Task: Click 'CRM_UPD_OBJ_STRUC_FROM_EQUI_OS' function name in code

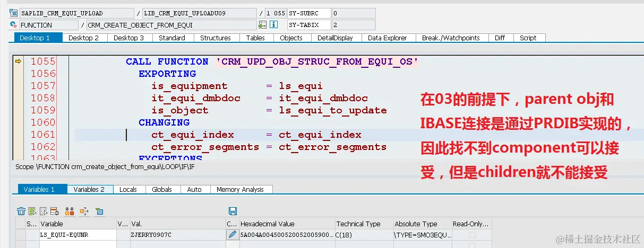Action: [317, 61]
